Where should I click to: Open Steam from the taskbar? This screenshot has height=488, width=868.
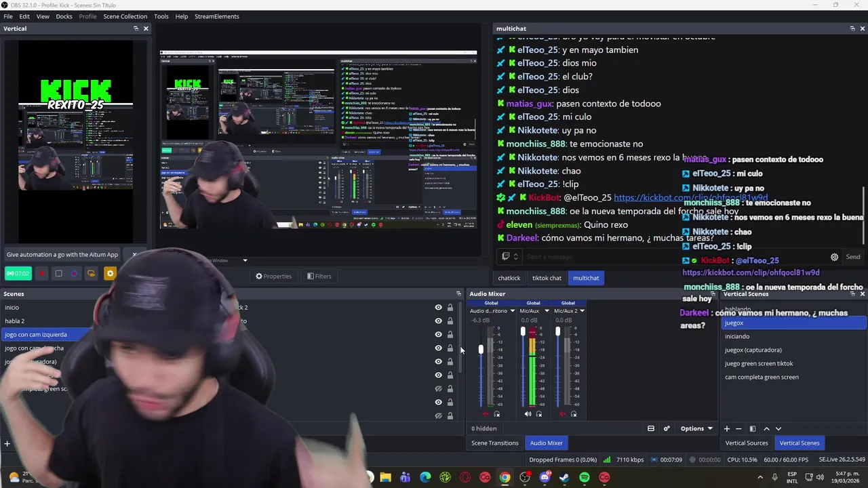click(564, 477)
